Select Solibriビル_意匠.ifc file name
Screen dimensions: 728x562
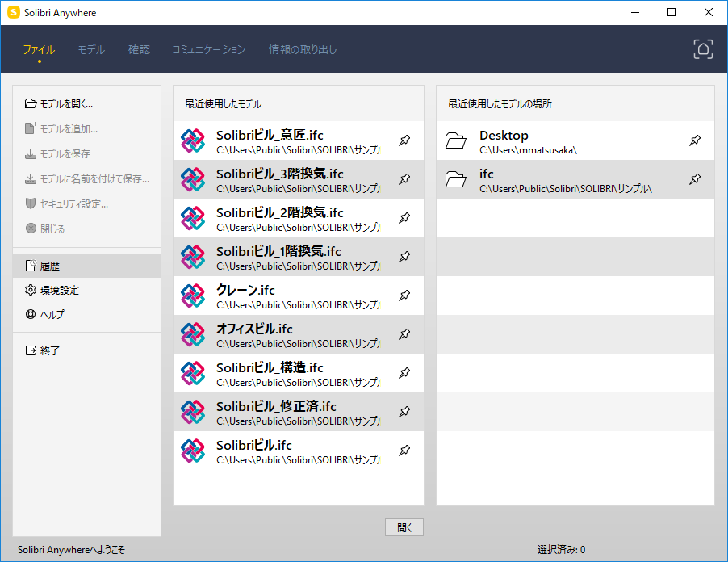point(270,135)
